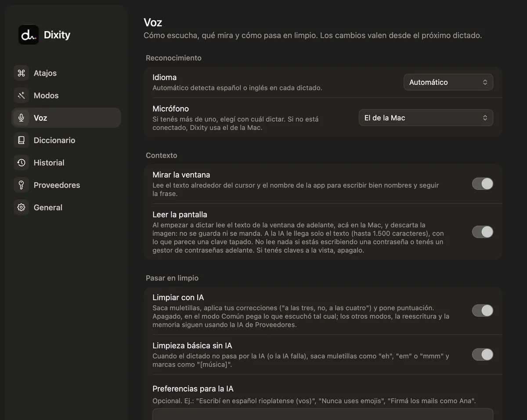This screenshot has width=527, height=420.
Task: Select the Voz sidebar label
Action: pos(40,118)
